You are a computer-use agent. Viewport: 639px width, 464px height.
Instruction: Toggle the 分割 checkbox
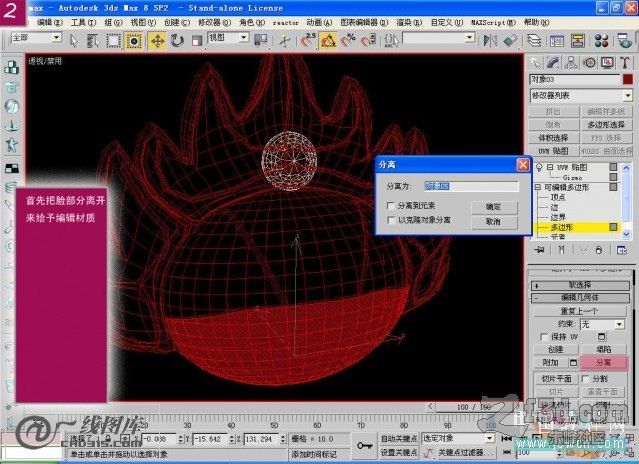586,378
